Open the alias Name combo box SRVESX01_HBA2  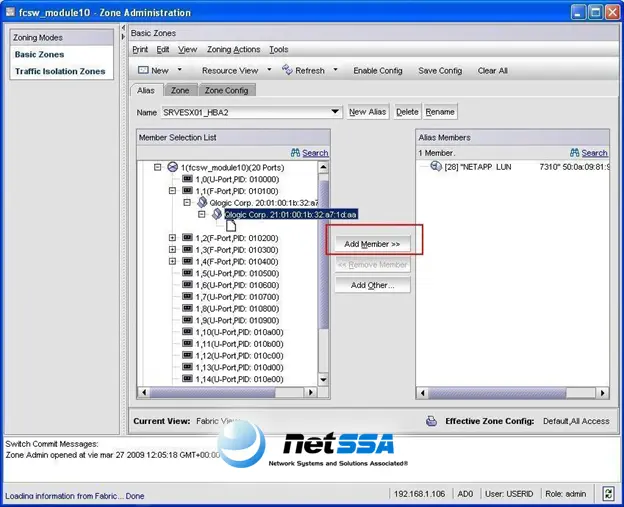pyautogui.click(x=252, y=112)
